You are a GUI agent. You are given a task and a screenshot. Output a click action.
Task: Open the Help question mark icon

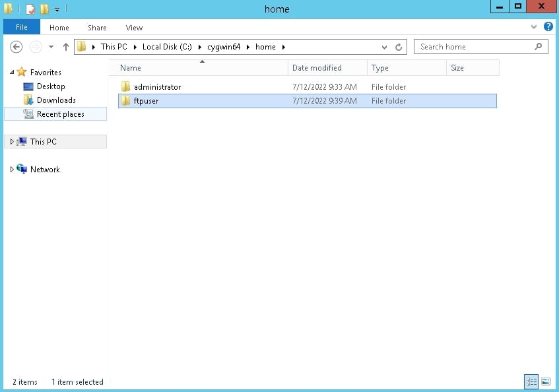[548, 26]
